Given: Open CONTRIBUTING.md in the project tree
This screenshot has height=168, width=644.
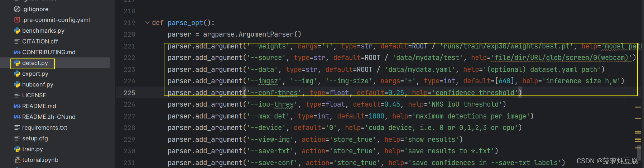Looking at the screenshot, I should point(49,52).
